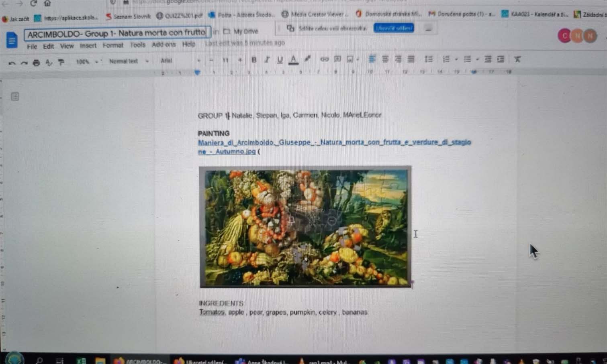
Task: Toggle bold formatting
Action: tap(254, 60)
